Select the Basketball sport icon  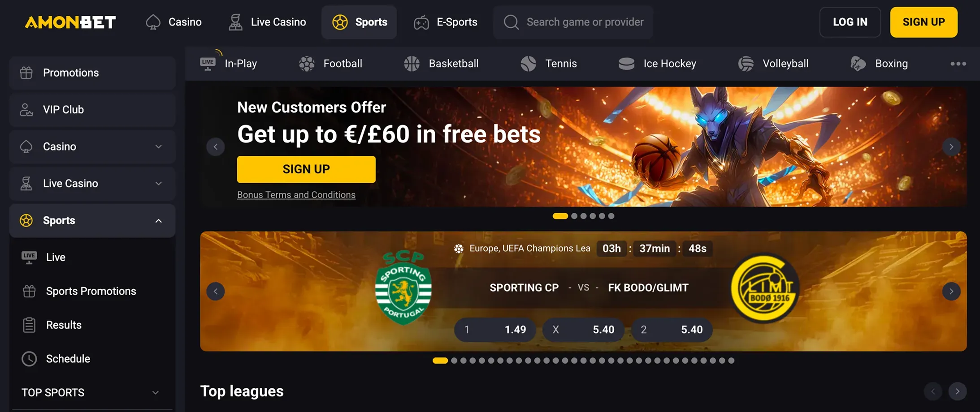(412, 64)
